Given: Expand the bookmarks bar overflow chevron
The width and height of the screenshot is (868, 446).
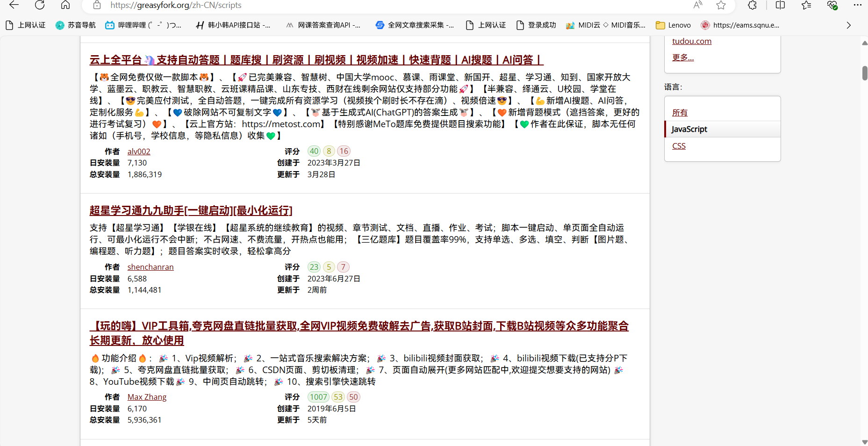Looking at the screenshot, I should click(848, 25).
